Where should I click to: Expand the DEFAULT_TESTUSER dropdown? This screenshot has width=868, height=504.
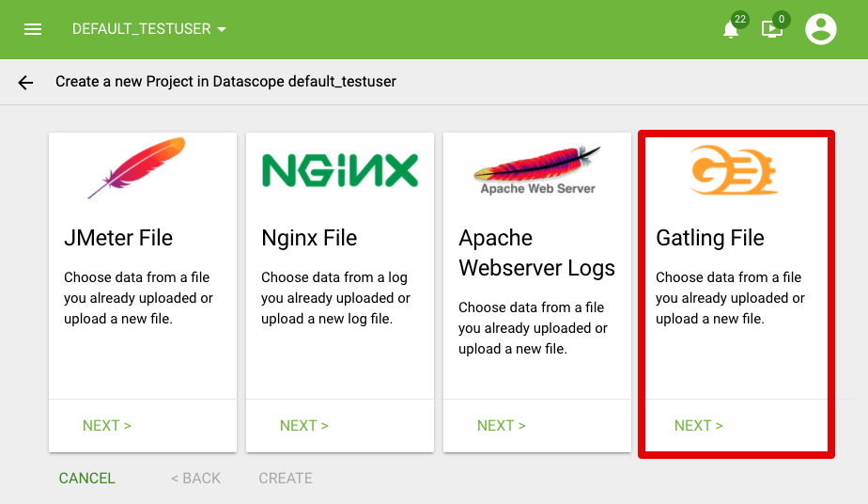coord(149,29)
